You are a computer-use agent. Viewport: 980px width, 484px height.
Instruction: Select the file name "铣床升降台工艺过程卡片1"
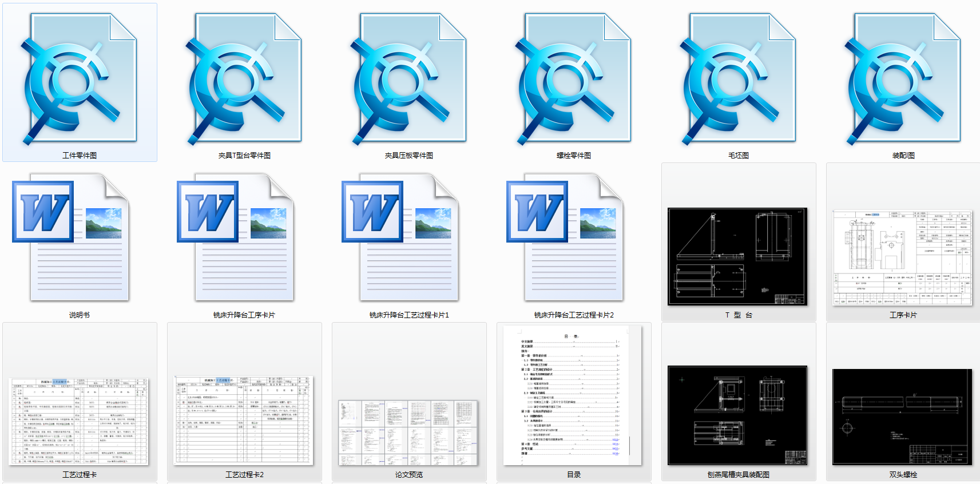point(409,315)
